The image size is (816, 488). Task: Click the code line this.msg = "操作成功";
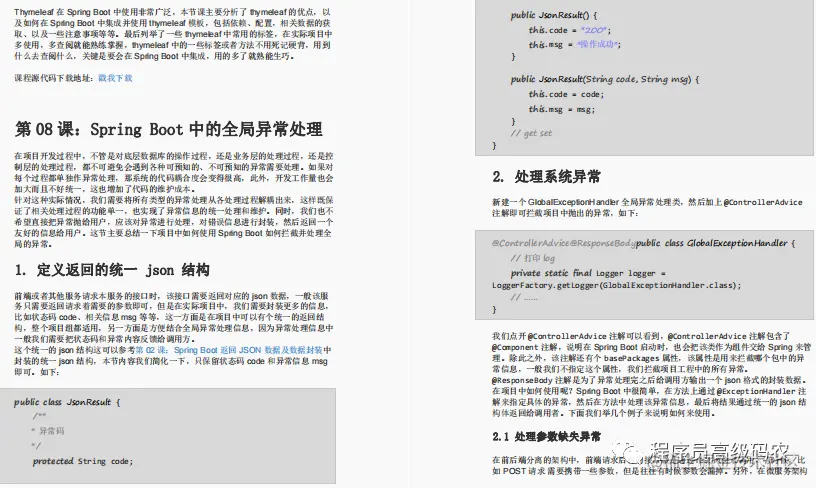[575, 45]
